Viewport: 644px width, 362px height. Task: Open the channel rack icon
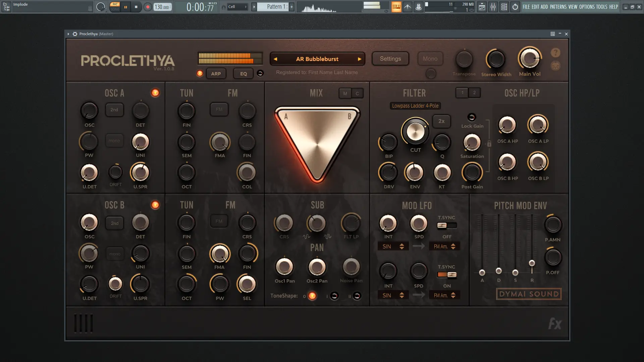[504, 7]
